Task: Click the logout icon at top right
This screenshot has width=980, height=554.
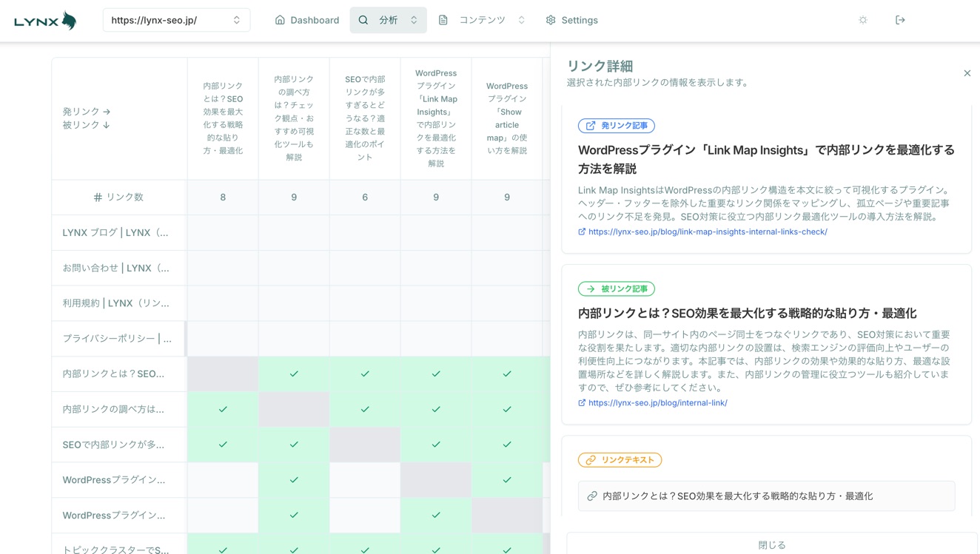Action: point(900,19)
